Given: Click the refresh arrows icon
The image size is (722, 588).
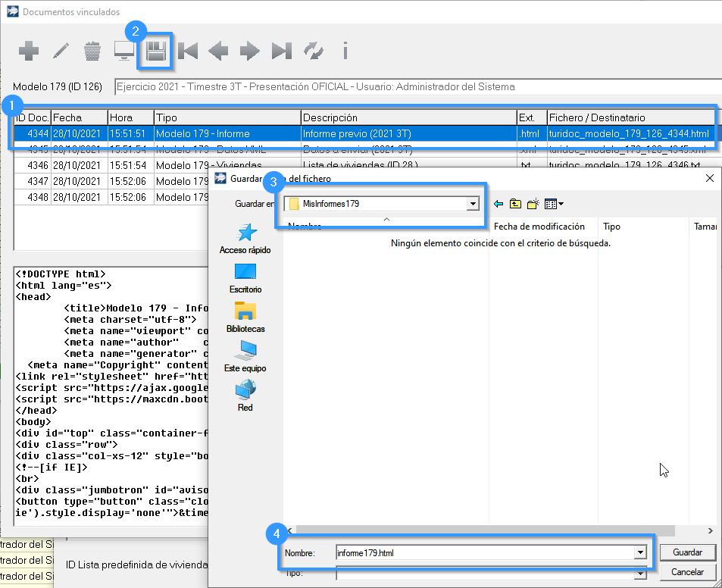Looking at the screenshot, I should 313,52.
